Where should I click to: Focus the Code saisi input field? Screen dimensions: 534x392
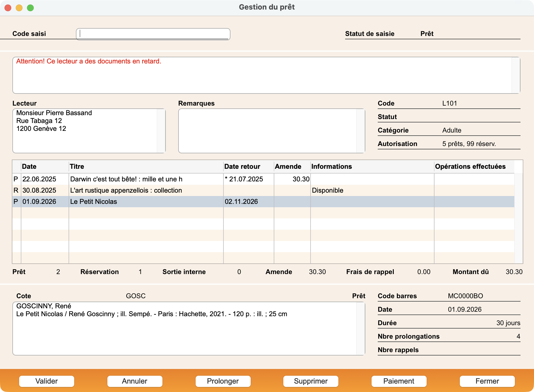click(x=153, y=34)
